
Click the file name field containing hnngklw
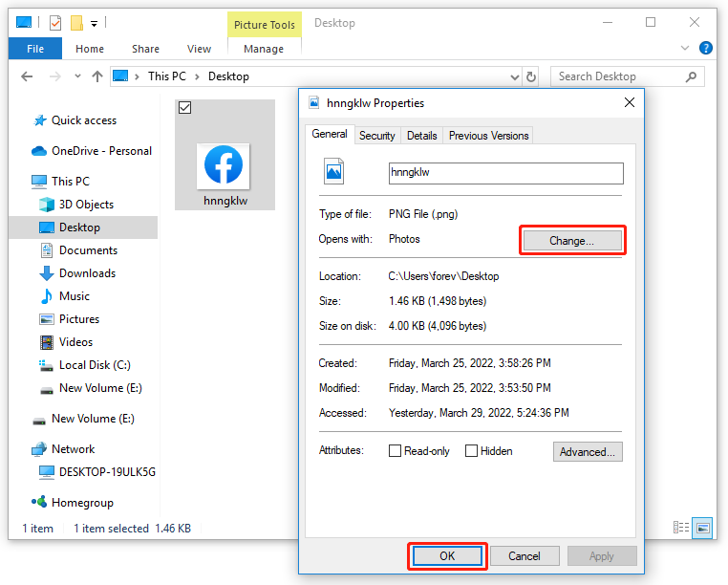506,173
